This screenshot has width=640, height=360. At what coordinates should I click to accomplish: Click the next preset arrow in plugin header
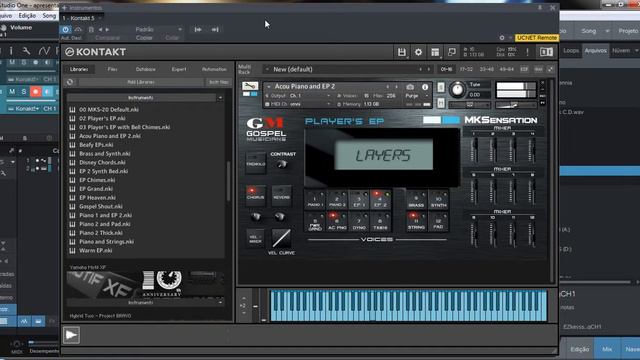click(x=107, y=29)
